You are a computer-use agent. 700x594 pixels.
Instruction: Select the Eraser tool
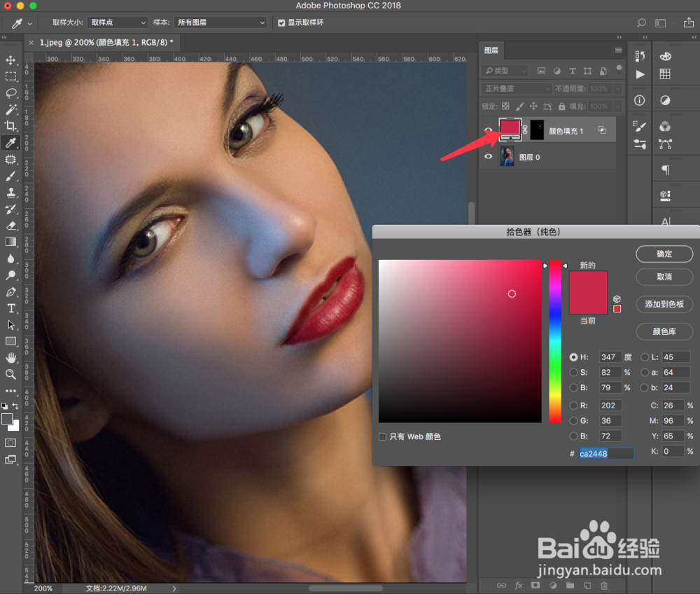10,226
